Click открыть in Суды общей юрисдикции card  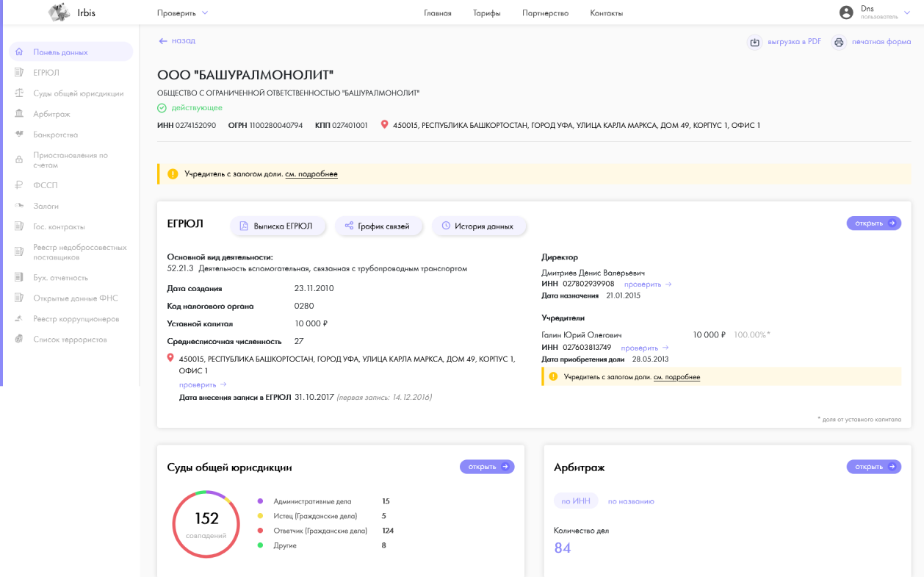[x=487, y=467]
